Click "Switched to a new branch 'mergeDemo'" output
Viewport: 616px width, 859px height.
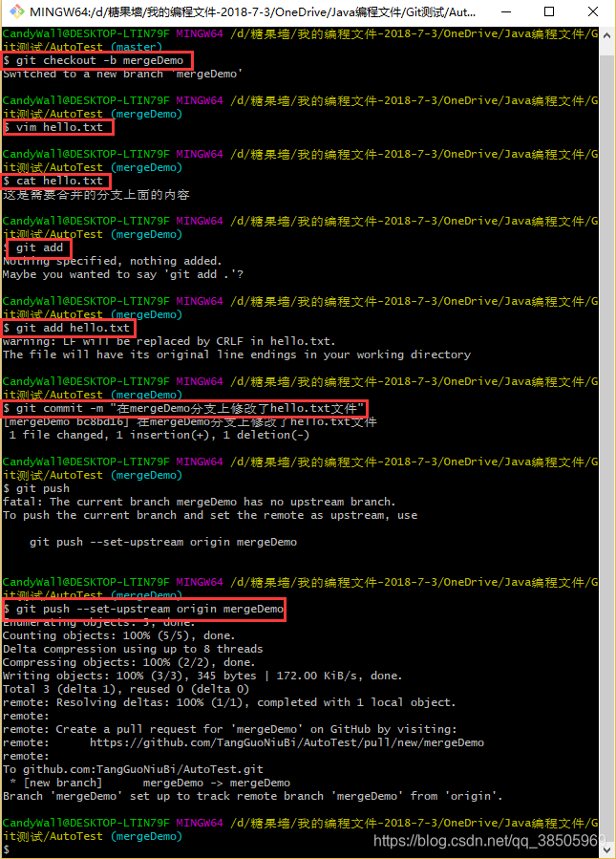click(122, 74)
